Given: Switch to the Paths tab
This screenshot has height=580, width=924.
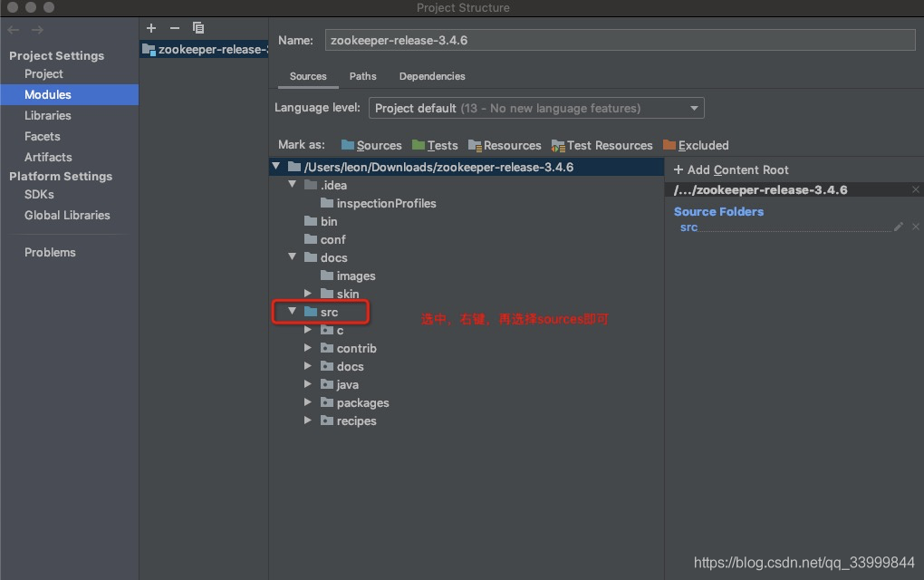Looking at the screenshot, I should pyautogui.click(x=362, y=76).
